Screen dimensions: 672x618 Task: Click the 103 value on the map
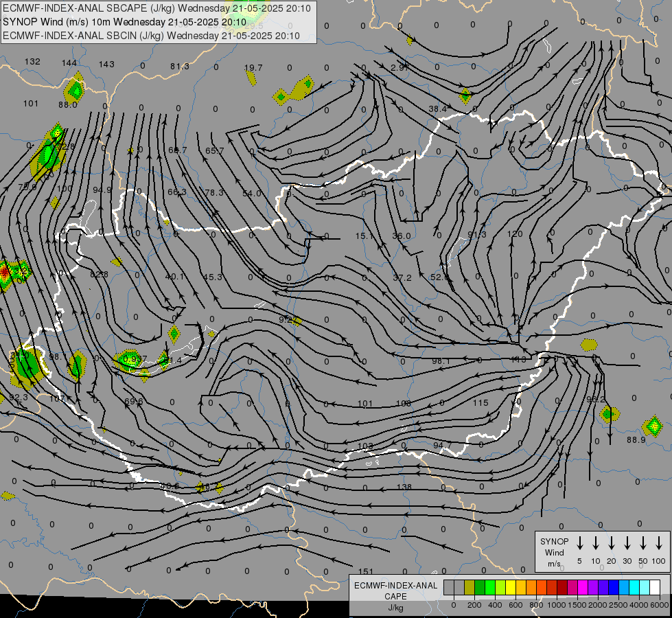point(365,446)
